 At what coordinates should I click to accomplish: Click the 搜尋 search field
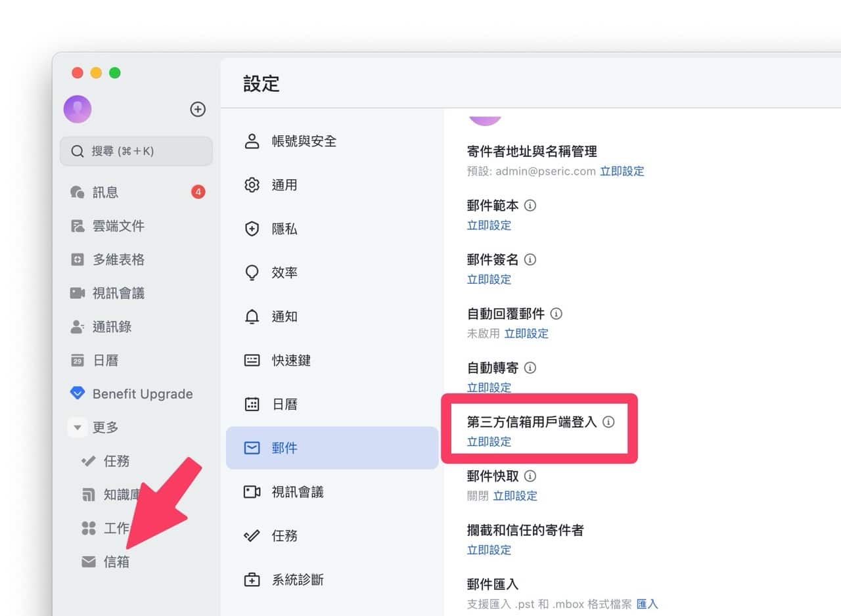coord(136,151)
